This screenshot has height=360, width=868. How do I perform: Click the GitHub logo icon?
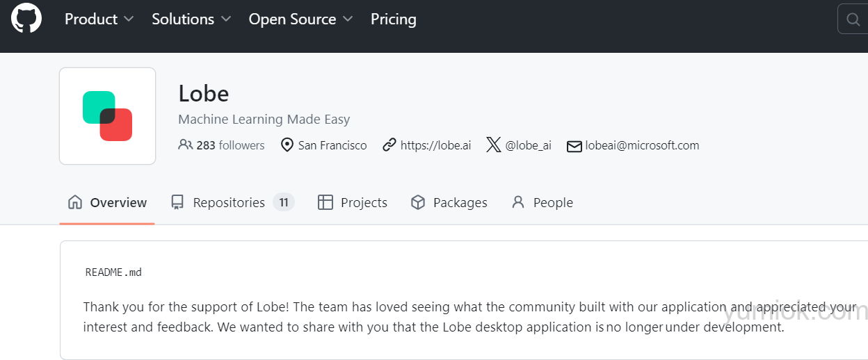(26, 19)
